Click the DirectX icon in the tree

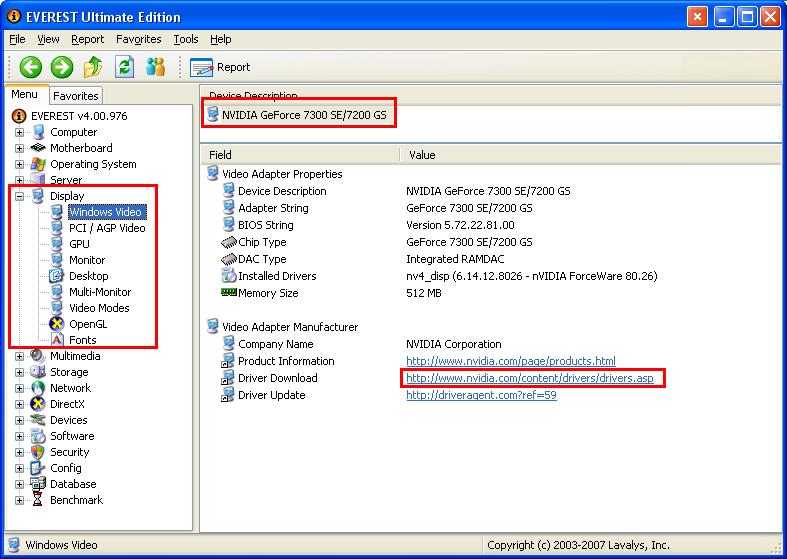point(38,404)
